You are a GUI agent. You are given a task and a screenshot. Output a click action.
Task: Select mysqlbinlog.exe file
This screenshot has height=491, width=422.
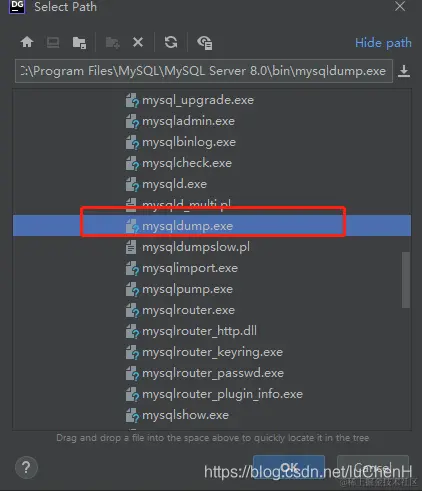tap(189, 142)
